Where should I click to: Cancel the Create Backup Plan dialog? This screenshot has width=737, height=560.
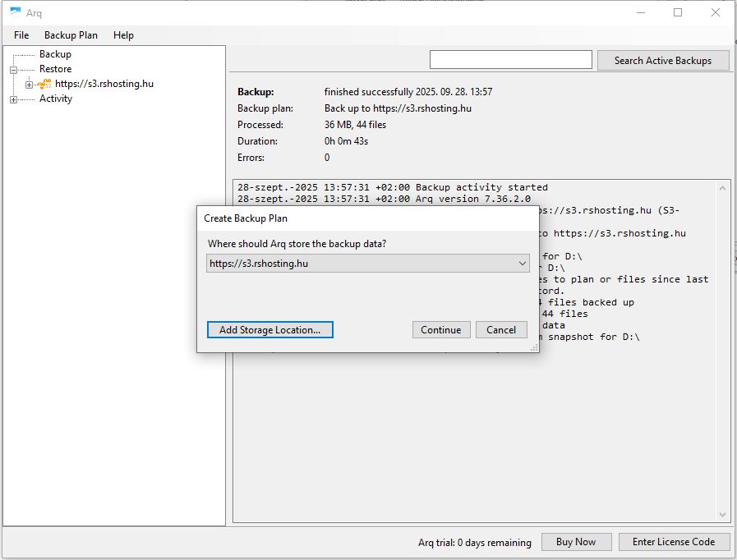pyautogui.click(x=500, y=330)
